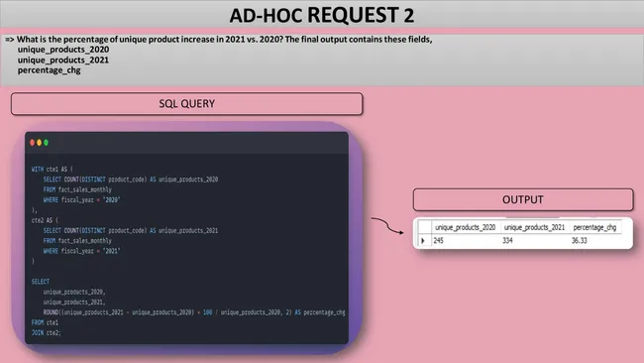Click the percentage_chg field in question text

pos(49,70)
